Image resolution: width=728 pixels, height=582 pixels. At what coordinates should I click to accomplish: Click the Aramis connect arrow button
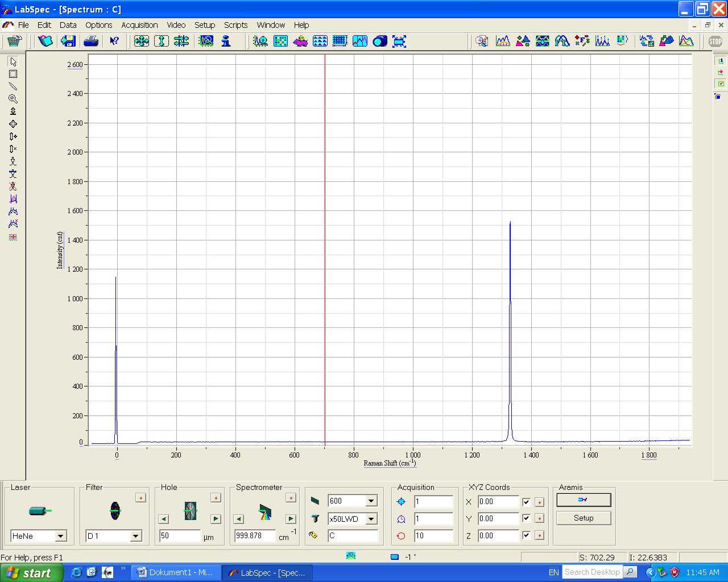[584, 500]
